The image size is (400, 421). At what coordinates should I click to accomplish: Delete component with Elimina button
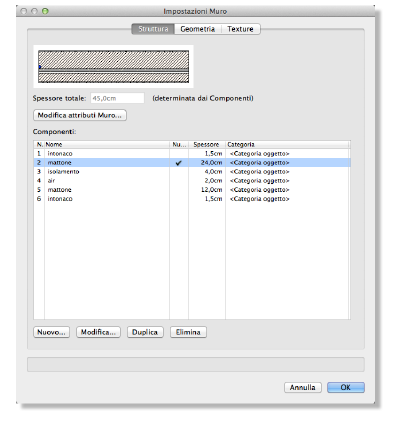pos(188,332)
